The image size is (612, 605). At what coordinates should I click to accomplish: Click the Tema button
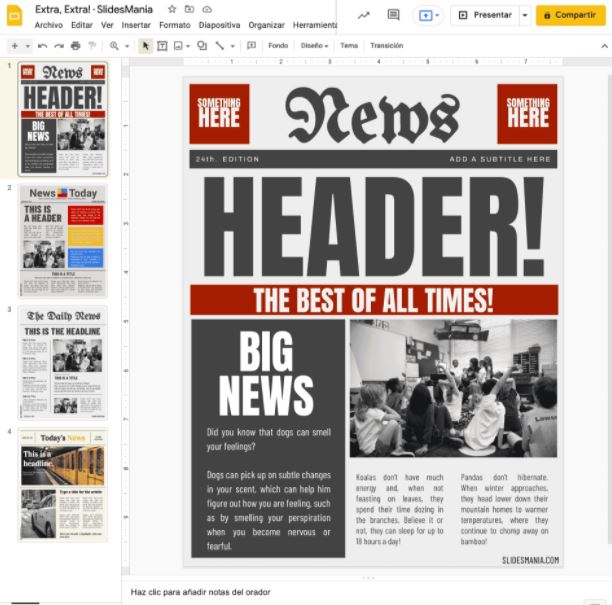coord(349,46)
